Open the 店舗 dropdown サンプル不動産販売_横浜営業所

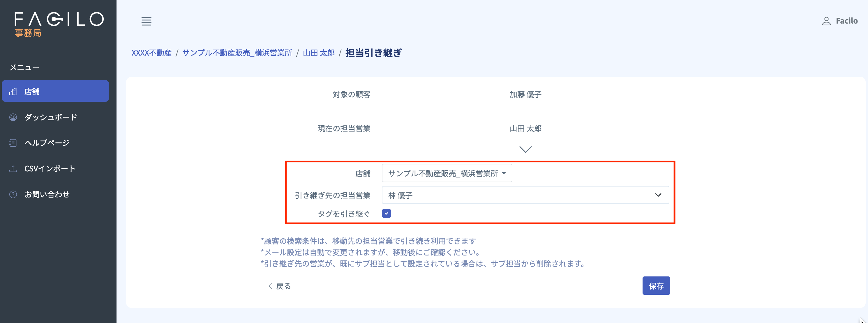[x=447, y=173]
